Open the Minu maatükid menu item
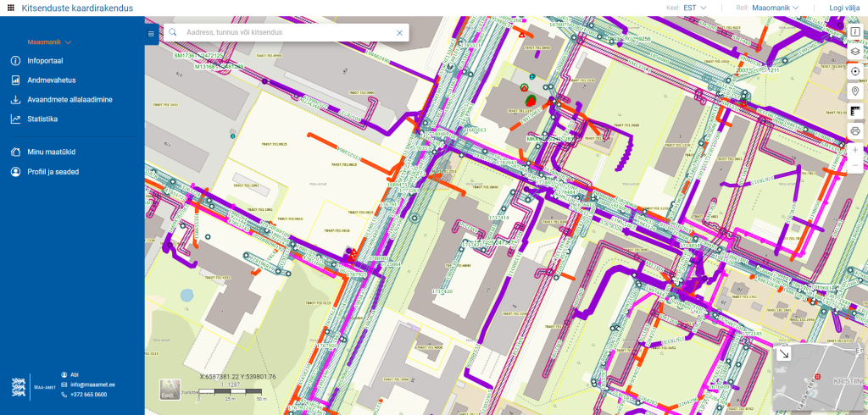The width and height of the screenshot is (868, 415). pyautogui.click(x=52, y=152)
